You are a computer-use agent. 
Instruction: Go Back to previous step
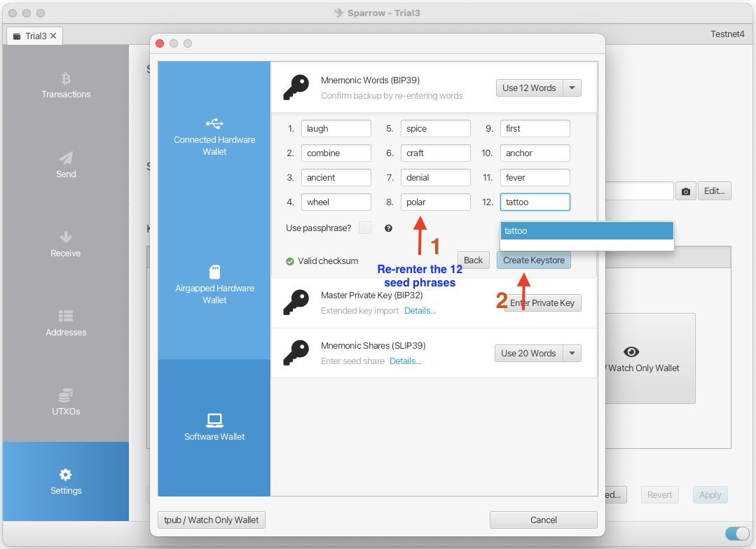(x=473, y=260)
